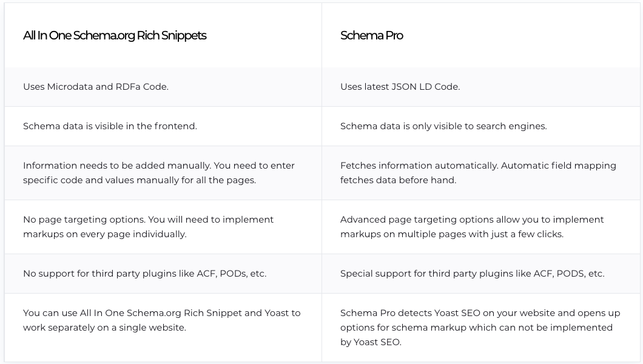
Task: Click text 'fetches data before hand'
Action: click(x=398, y=180)
